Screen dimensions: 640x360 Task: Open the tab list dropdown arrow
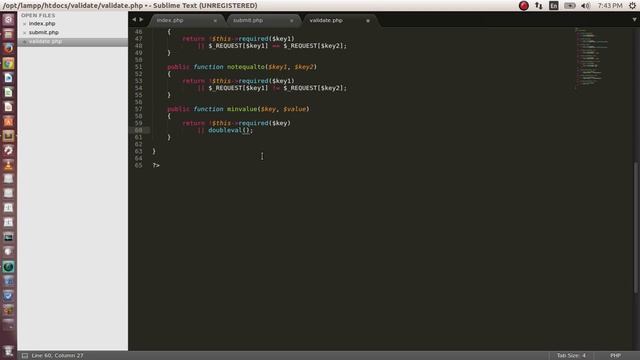634,19
